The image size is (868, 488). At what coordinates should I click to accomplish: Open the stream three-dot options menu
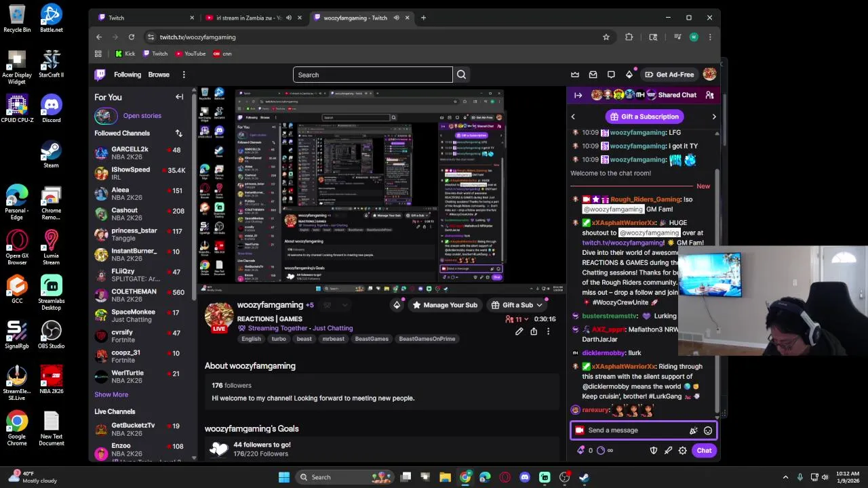pyautogui.click(x=548, y=331)
